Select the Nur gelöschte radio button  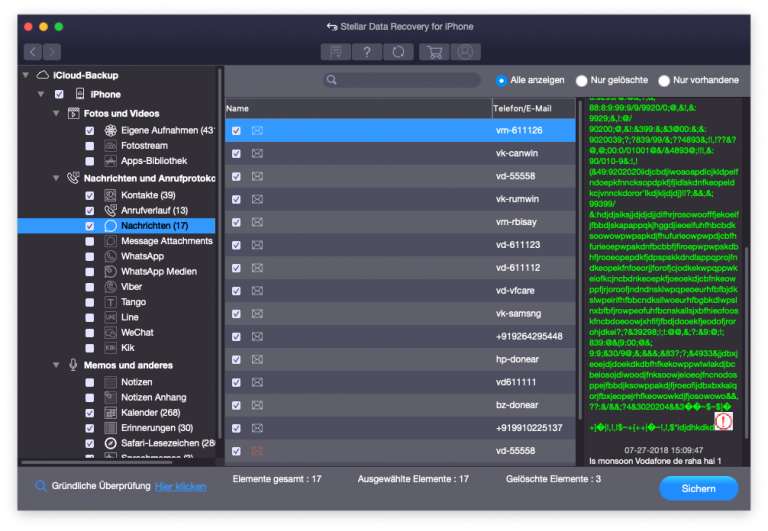pos(581,80)
